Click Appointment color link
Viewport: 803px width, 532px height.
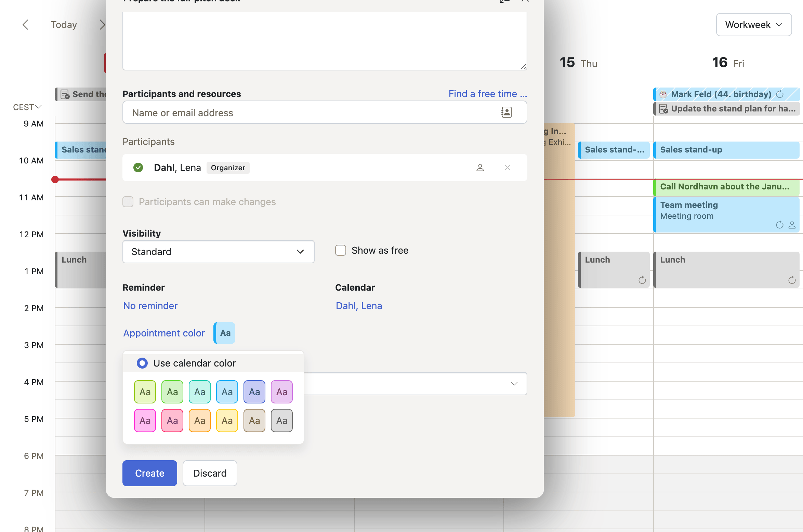(x=164, y=333)
